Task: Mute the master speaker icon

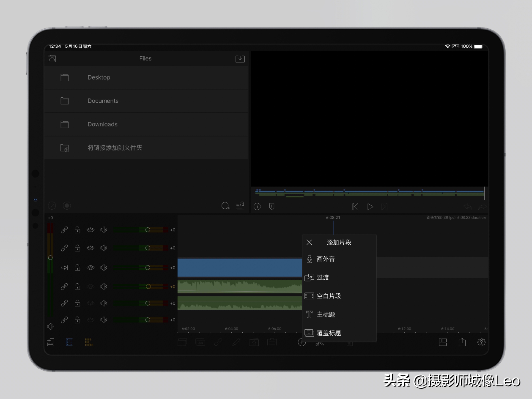Action: click(51, 326)
